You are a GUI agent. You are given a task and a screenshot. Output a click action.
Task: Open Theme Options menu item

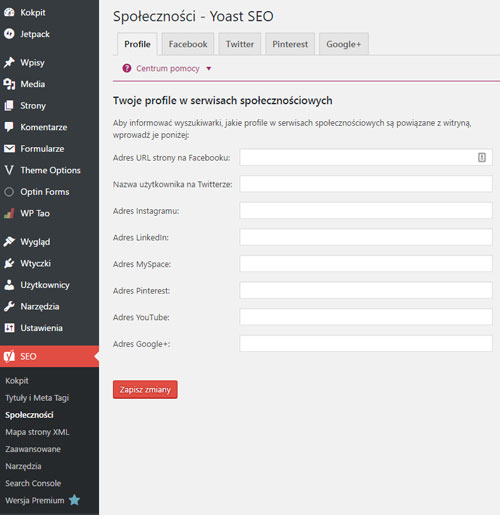pyautogui.click(x=49, y=170)
